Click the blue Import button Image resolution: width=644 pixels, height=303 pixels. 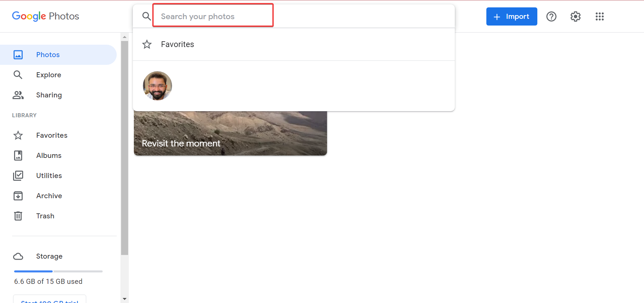512,16
